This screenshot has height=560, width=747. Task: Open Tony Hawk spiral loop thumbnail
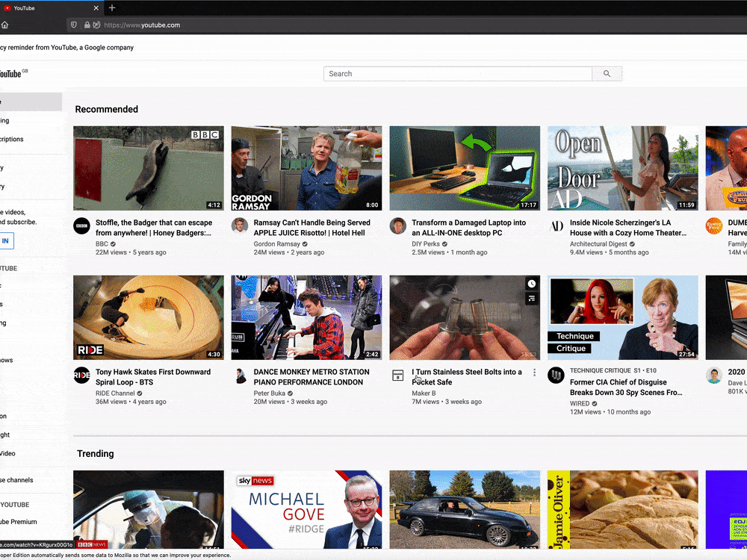coord(148,317)
